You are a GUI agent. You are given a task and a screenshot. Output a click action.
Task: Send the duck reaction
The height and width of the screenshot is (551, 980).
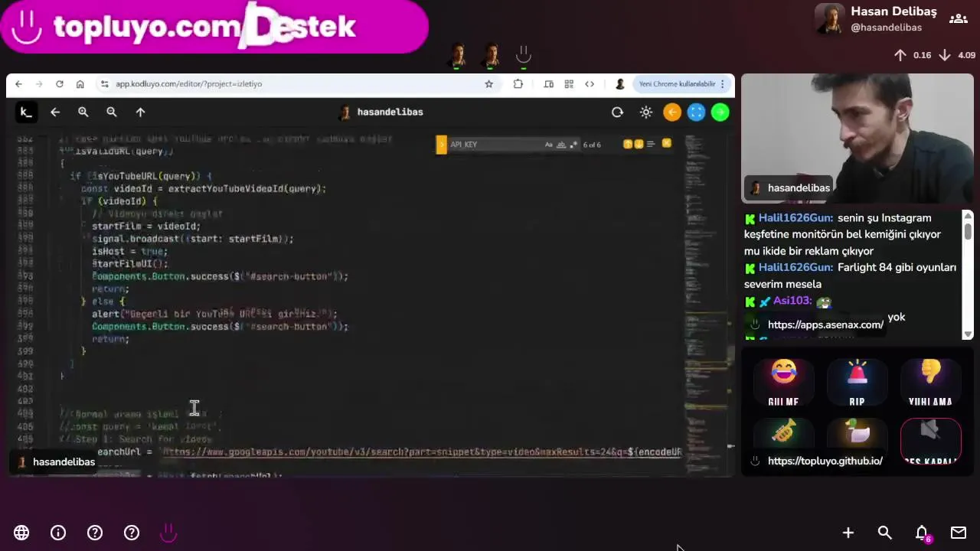pos(857,435)
